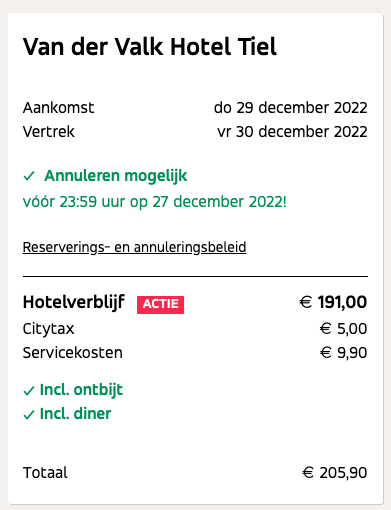Click the Aankomst label
This screenshot has height=510, width=391.
[x=59, y=108]
